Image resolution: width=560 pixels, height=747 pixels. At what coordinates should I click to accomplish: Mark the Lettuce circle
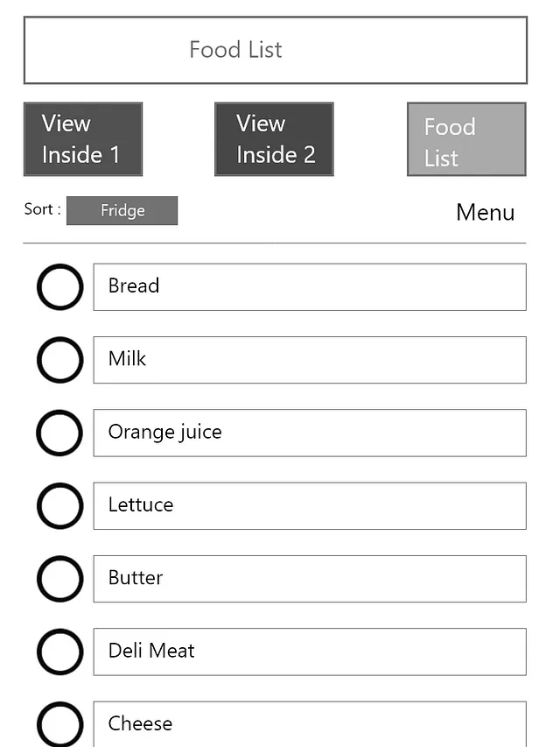pos(59,505)
